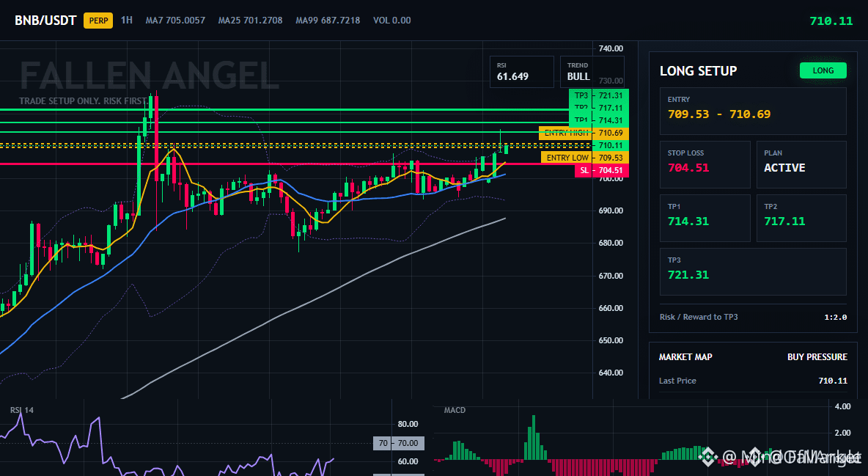Viewport: 868px width, 476px height.
Task: Click the VOL 0.00 readout
Action: coord(392,21)
